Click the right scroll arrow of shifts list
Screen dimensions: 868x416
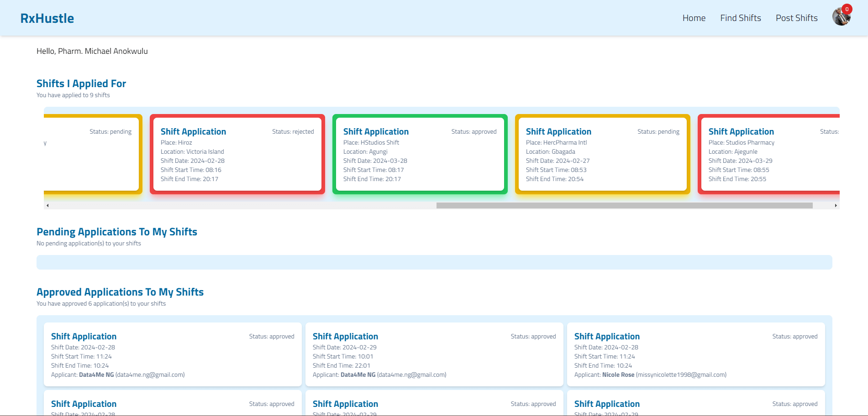coord(836,206)
